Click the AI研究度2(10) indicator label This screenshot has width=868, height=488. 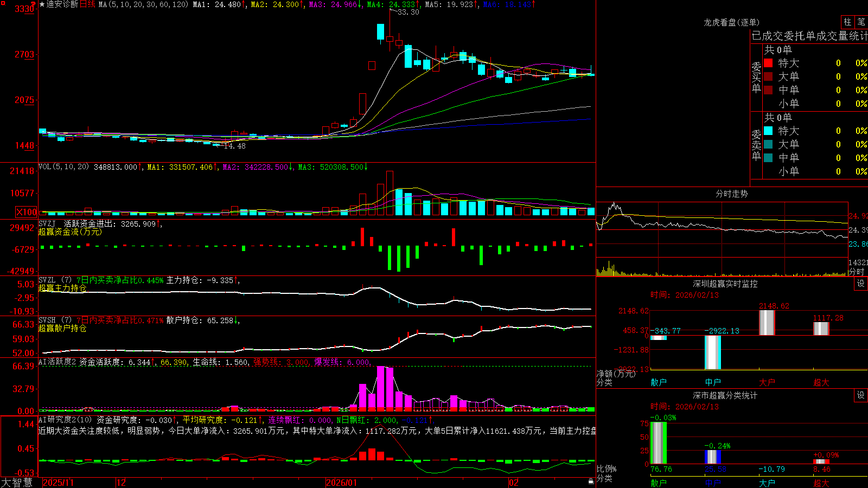tap(66, 420)
